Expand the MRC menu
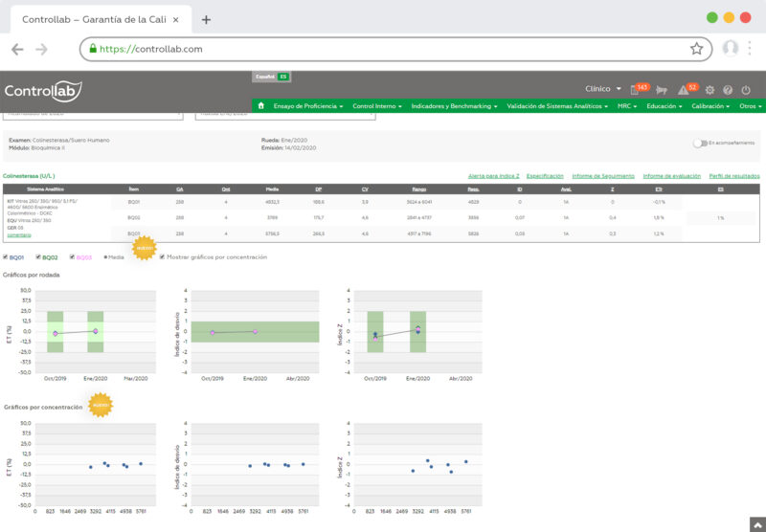 627,106
